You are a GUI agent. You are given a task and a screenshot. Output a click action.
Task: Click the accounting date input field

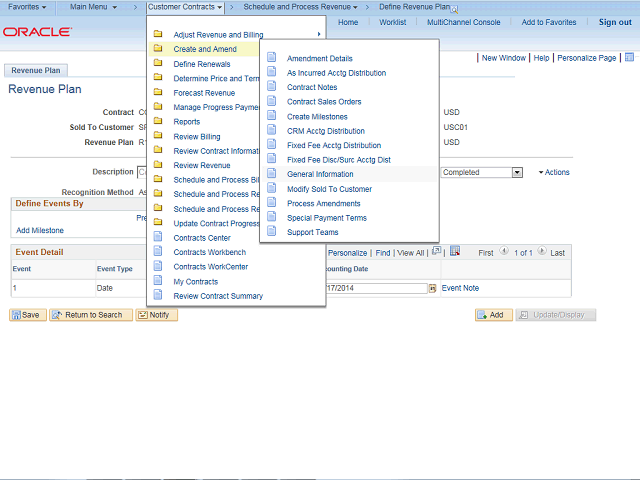(376, 288)
